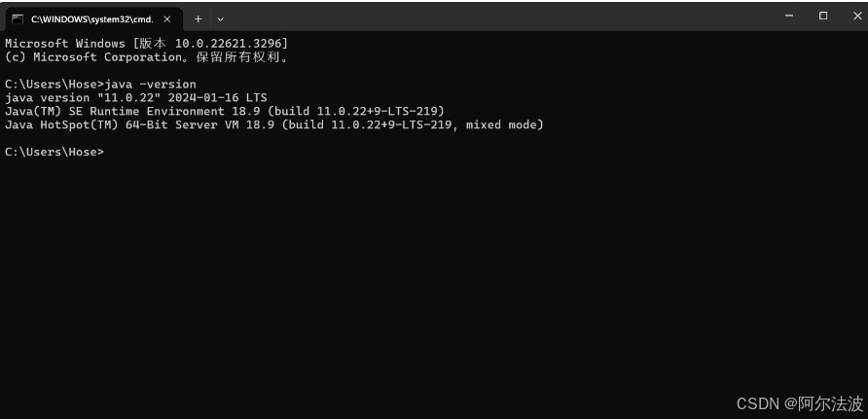Click the blank terminal output area
Screen dimensions: 868x419
click(433, 282)
